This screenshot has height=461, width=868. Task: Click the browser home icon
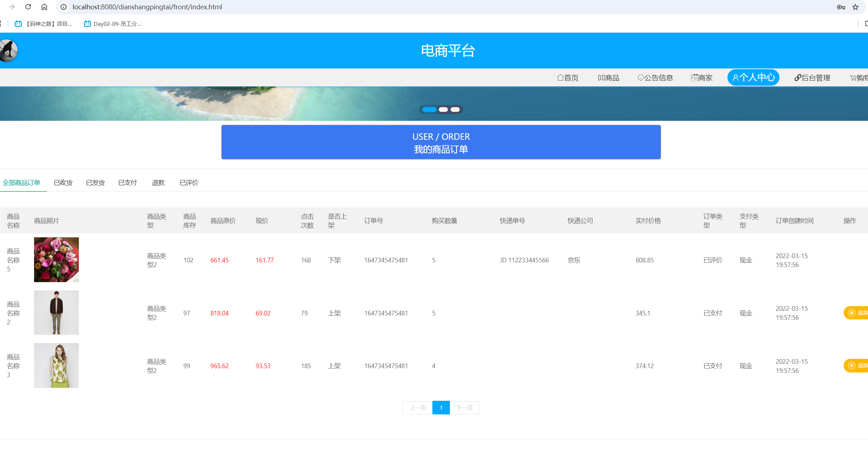(x=44, y=7)
